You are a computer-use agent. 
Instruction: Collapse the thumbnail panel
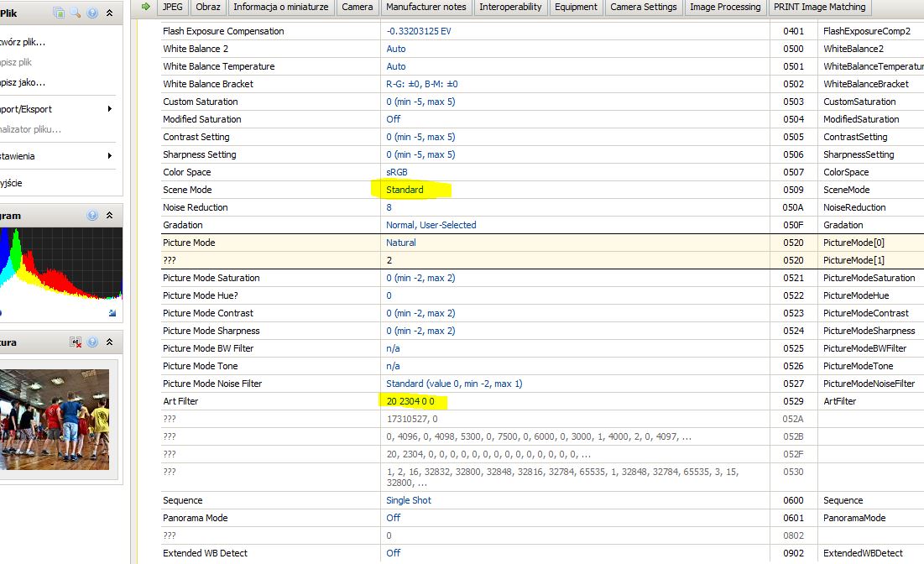pyautogui.click(x=109, y=342)
